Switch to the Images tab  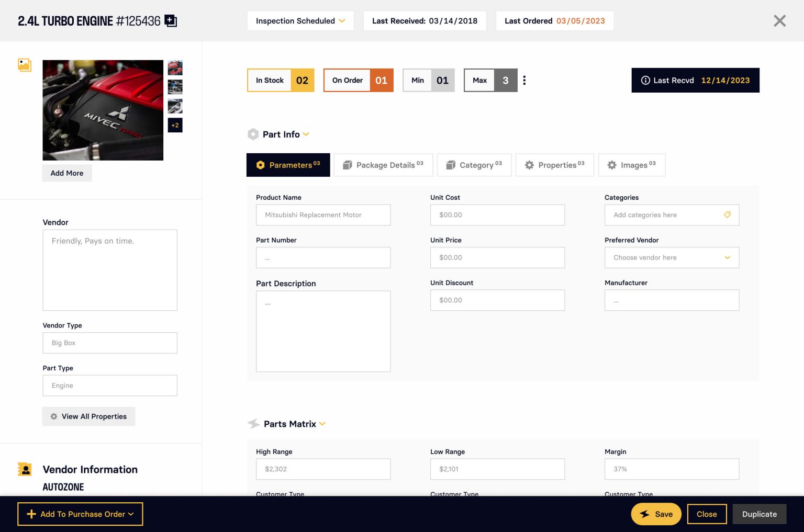pos(632,165)
